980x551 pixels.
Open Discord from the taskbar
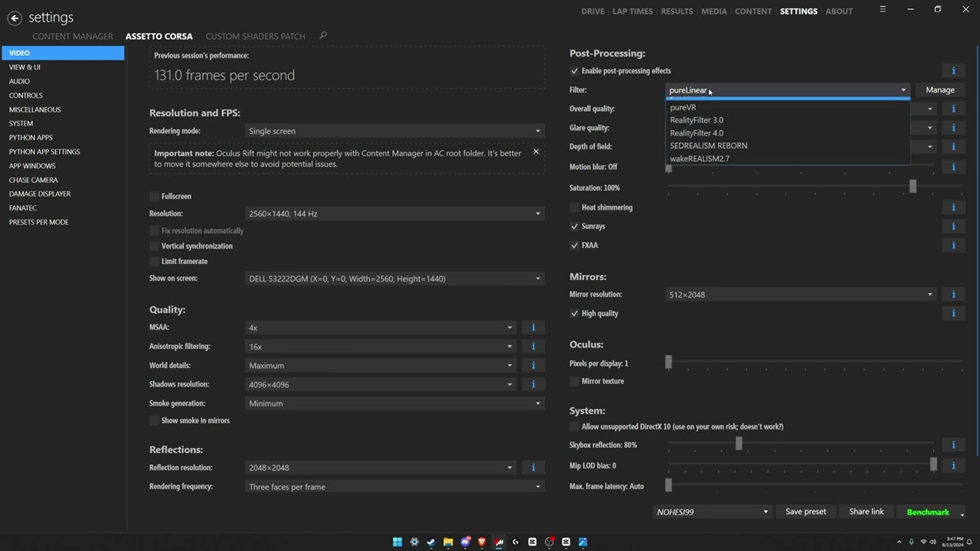click(465, 542)
